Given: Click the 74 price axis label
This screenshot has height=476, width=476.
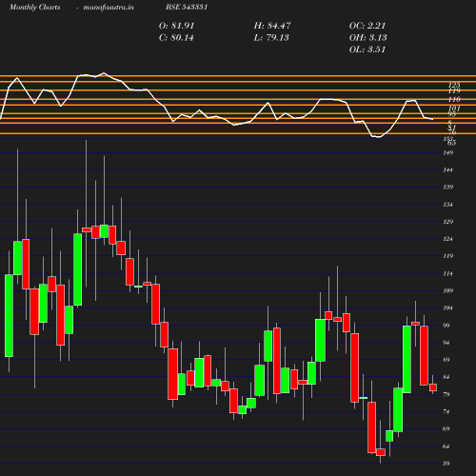Looking at the screenshot, I should pos(446,411).
